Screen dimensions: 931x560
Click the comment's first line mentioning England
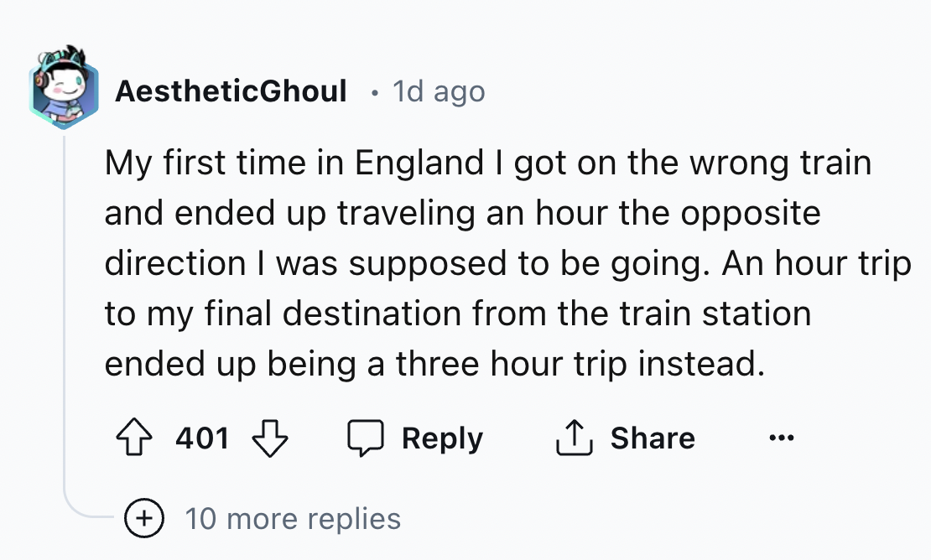(487, 163)
